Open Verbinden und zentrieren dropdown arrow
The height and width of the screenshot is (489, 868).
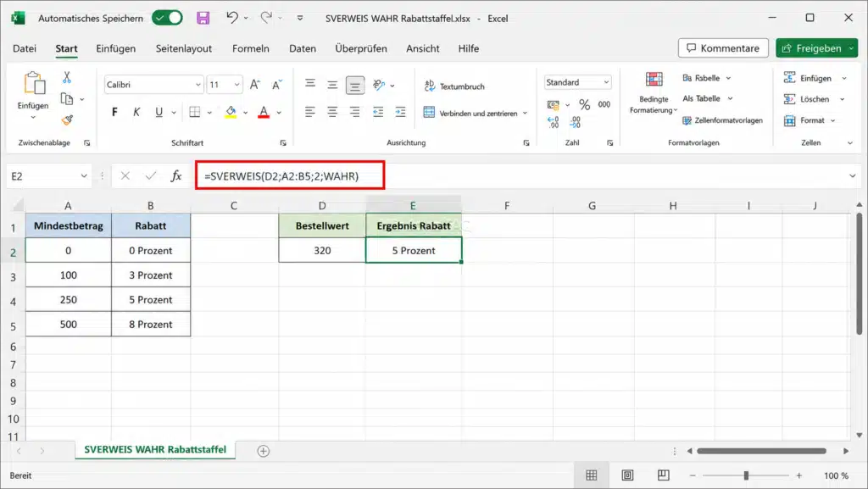525,113
